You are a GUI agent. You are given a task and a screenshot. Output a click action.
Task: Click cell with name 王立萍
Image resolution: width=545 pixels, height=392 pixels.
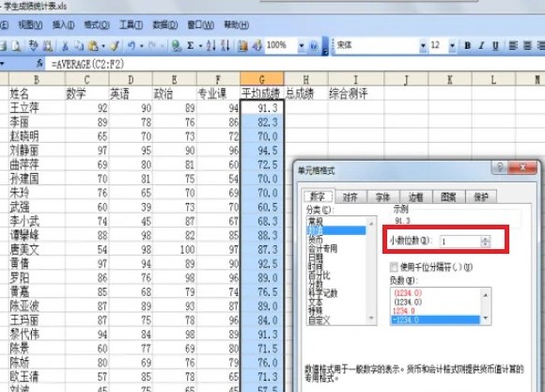[37, 108]
